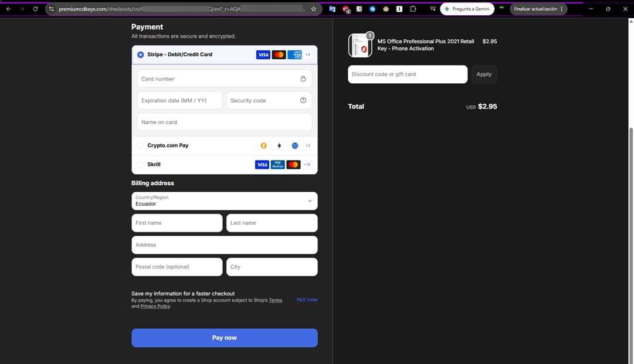Open the red extension with badge
The height and width of the screenshot is (364, 634).
[x=346, y=9]
